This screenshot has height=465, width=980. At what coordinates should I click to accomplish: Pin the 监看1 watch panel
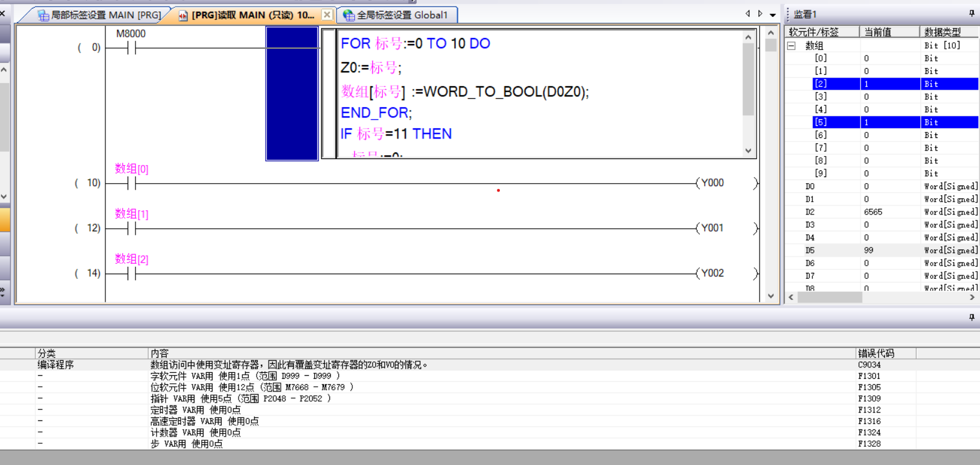coord(971,13)
